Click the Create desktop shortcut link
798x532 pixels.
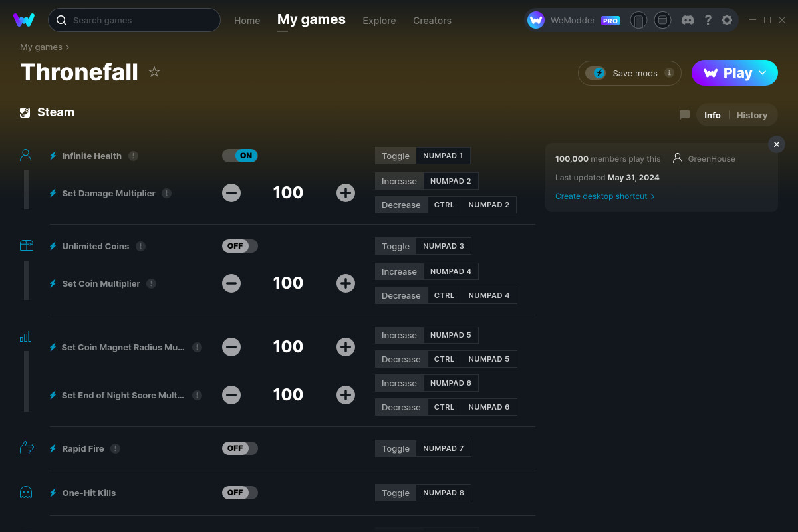600,196
